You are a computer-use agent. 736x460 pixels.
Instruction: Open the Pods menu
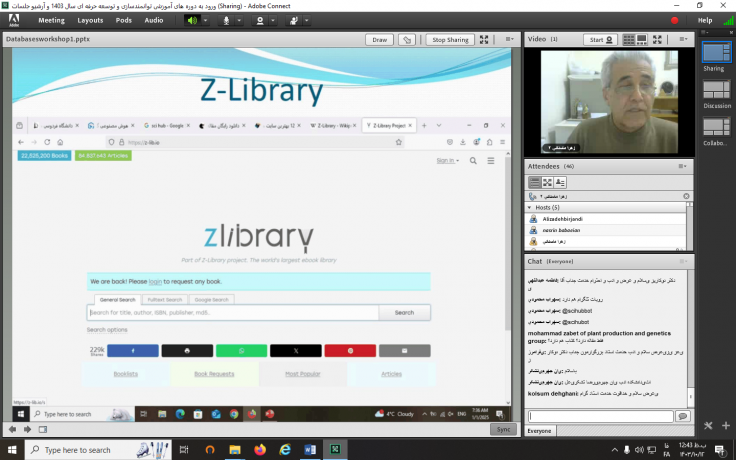pos(123,20)
